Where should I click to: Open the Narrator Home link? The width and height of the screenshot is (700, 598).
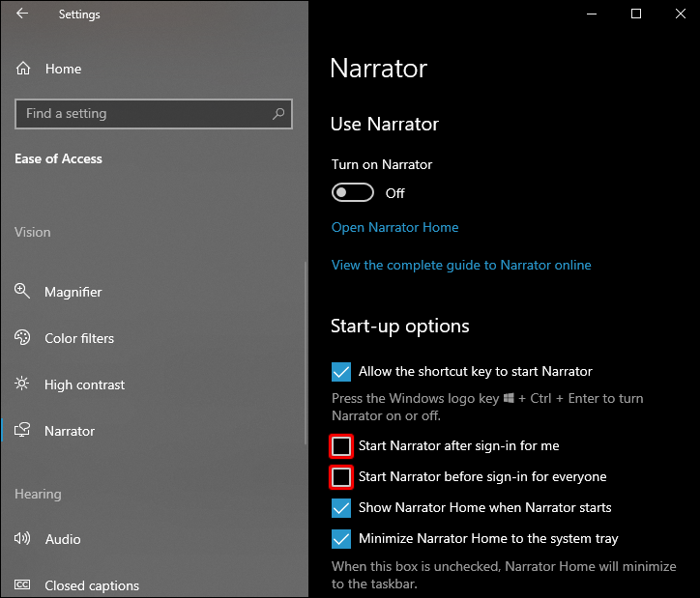(x=394, y=228)
